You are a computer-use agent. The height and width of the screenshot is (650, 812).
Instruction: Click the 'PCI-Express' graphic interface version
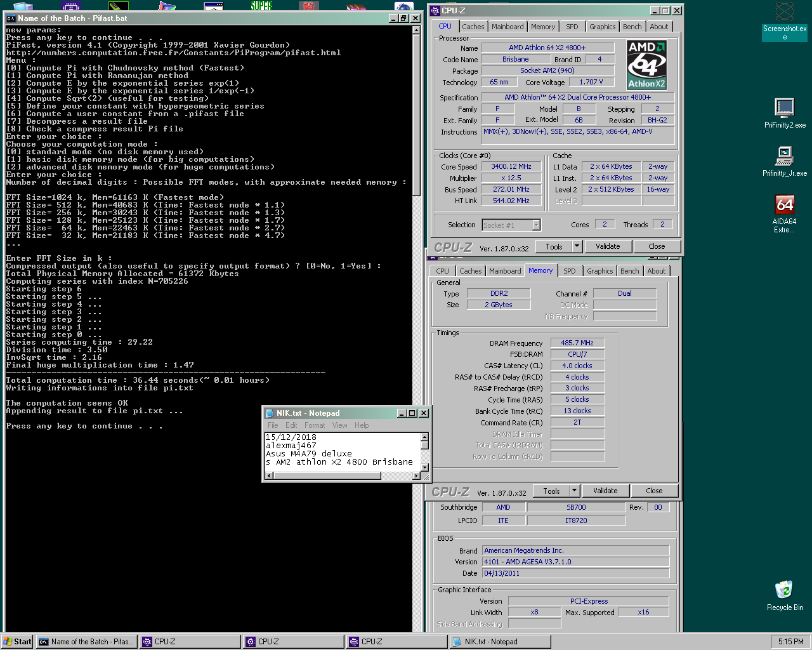589,601
